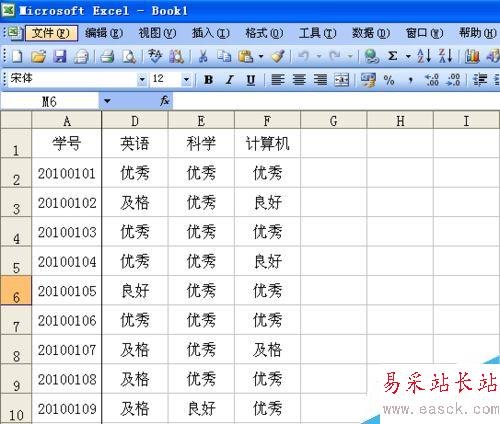500x424 pixels.
Task: Click the Permission/email icon next to Save
Action: pyautogui.click(x=81, y=56)
